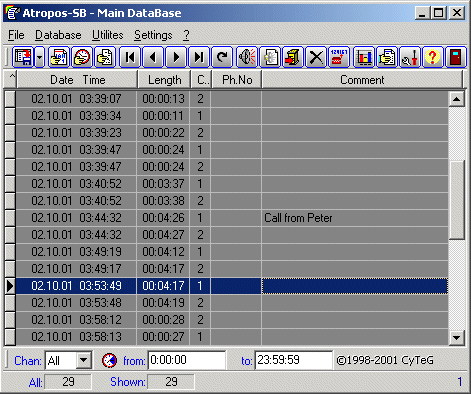Click the vertical scrollbar down arrow

[456, 337]
